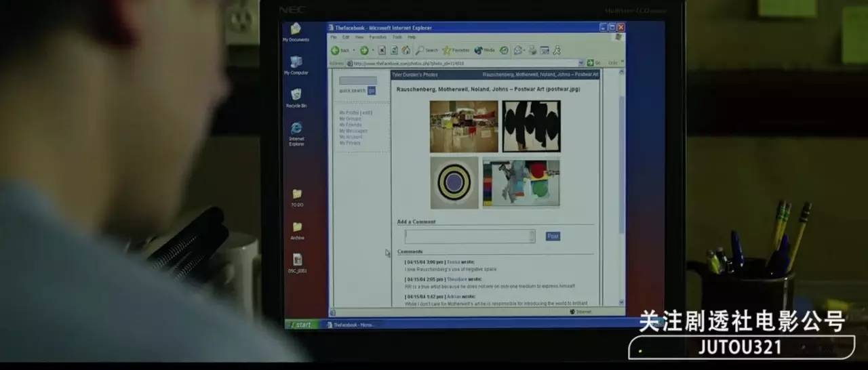Open the Help menu
Viewport: 868px width, 370px height.
(412, 37)
